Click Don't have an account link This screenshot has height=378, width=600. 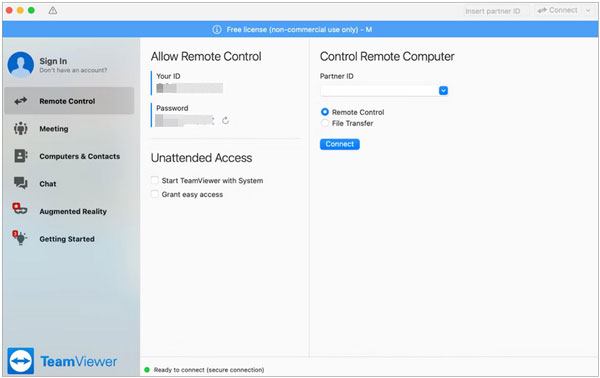pos(73,70)
